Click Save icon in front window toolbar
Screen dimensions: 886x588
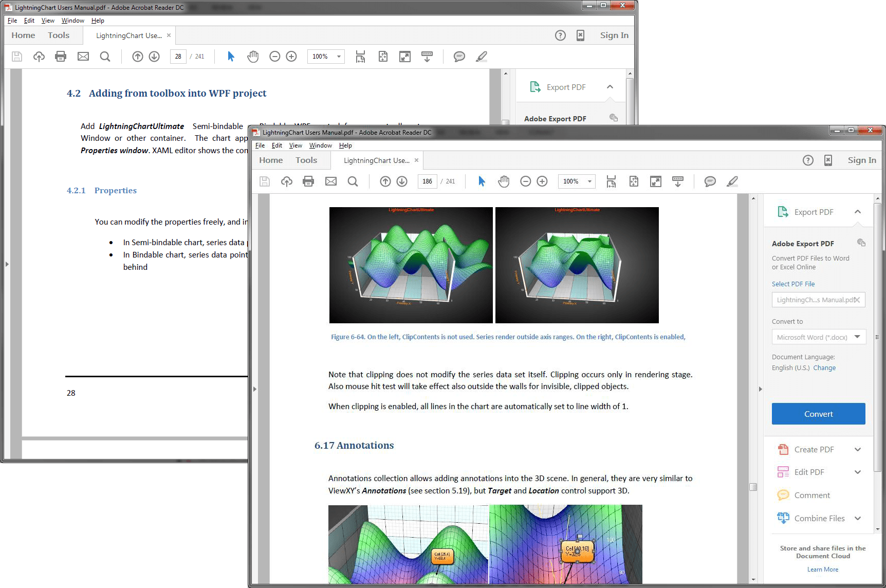tap(265, 181)
